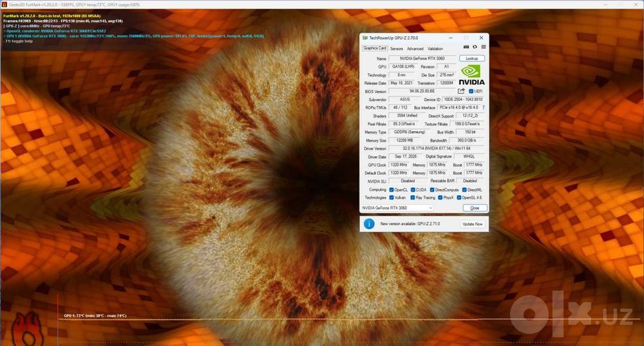644x346 pixels.
Task: Click the Subvendor field ASUS
Action: coord(404,99)
